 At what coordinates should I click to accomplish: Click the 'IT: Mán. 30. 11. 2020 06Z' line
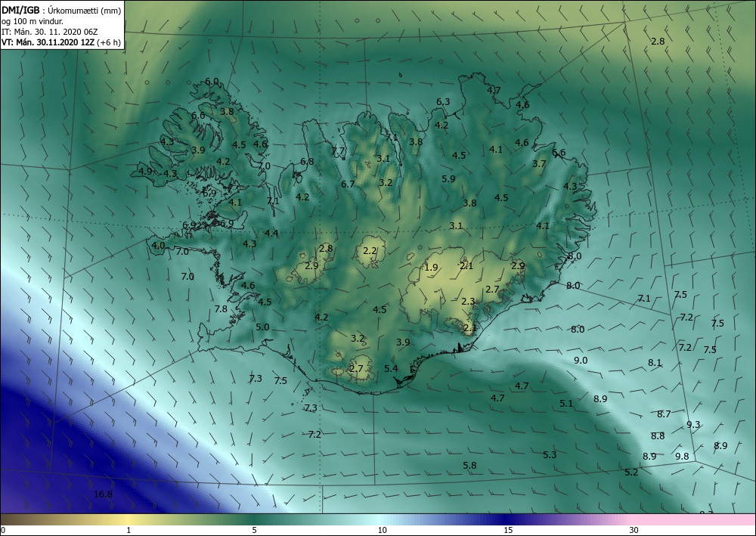click(50, 32)
